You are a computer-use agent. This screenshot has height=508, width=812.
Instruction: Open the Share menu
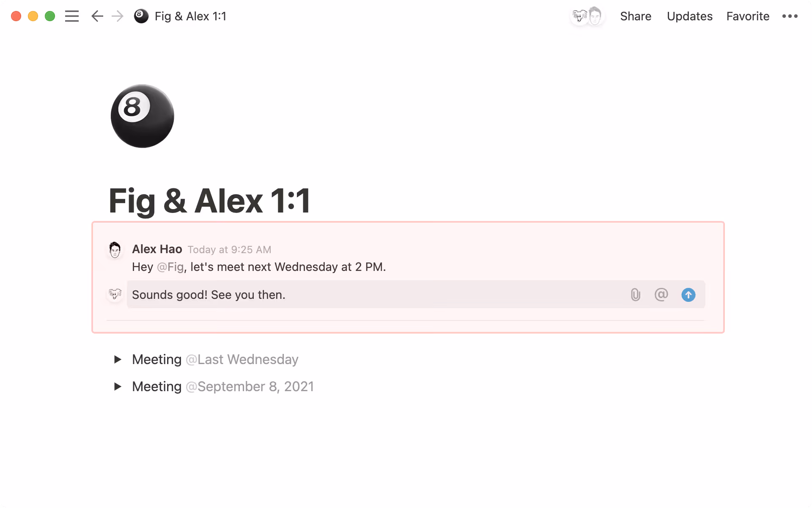[636, 16]
